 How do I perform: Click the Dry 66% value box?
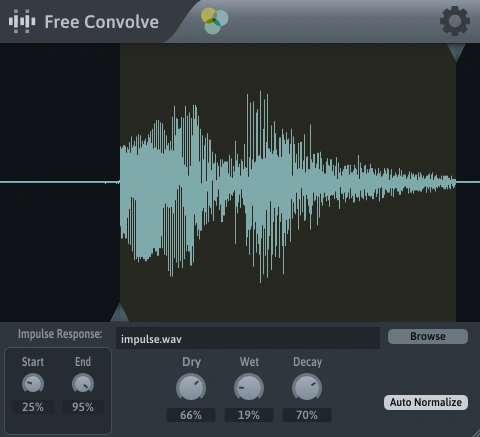(x=191, y=415)
